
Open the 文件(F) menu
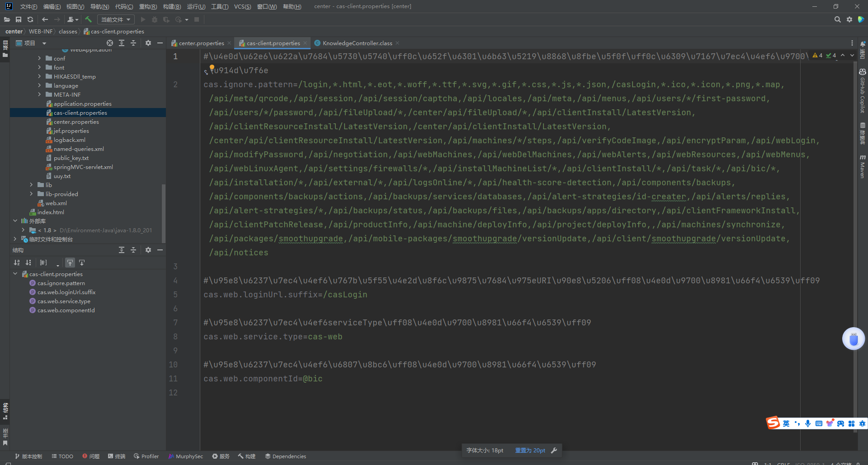(28, 6)
